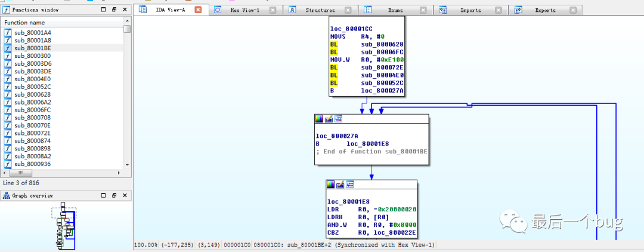The height and width of the screenshot is (252, 644).
Task: Set node color for block loc_80001E8
Action: [330, 184]
